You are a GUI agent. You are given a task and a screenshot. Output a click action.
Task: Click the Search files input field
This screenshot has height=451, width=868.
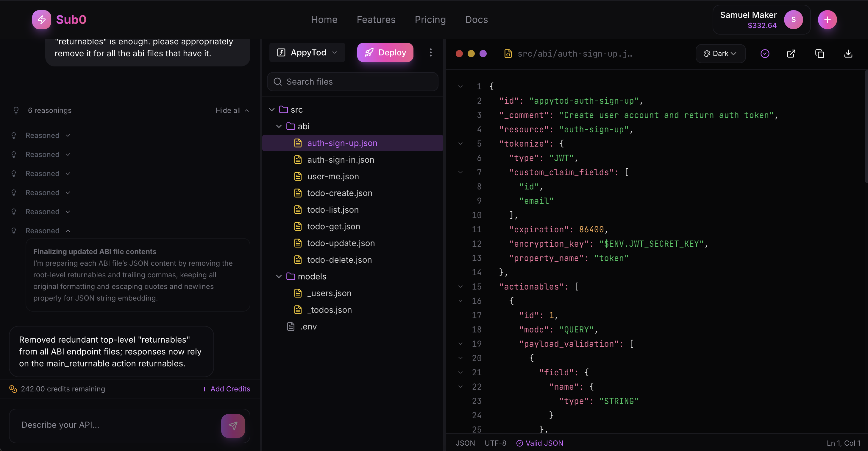click(352, 82)
